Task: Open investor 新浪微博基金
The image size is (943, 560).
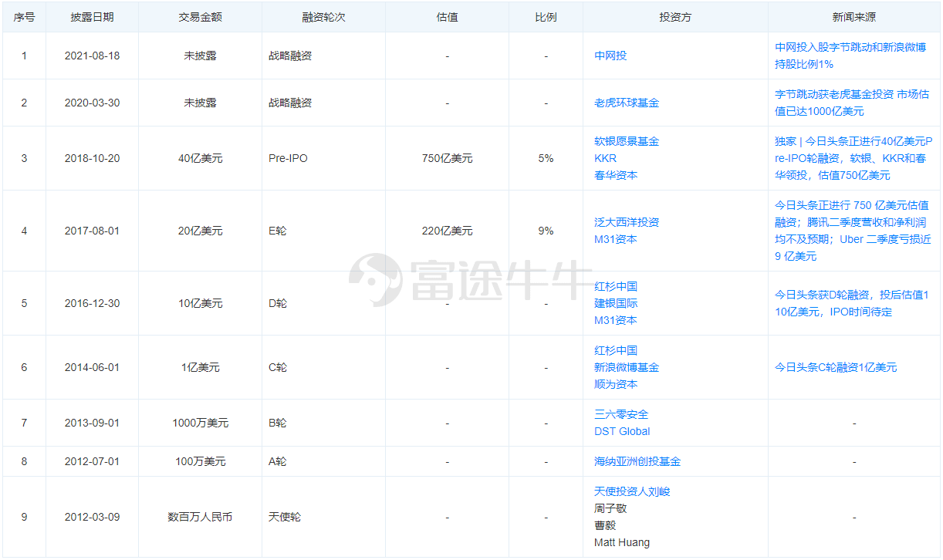Action: point(627,367)
